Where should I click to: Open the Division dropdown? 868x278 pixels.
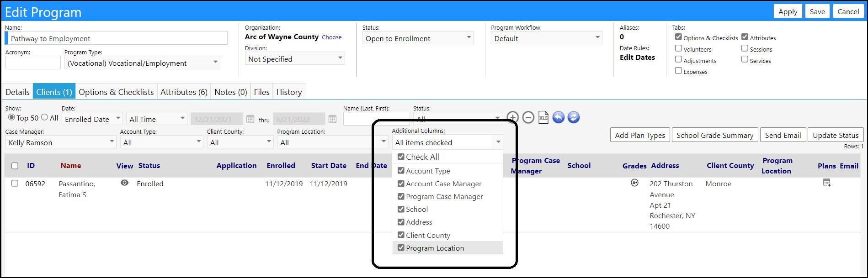click(295, 59)
